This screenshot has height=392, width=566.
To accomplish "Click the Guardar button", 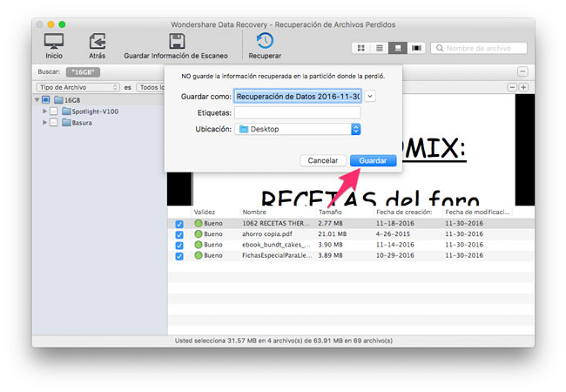I will (373, 161).
